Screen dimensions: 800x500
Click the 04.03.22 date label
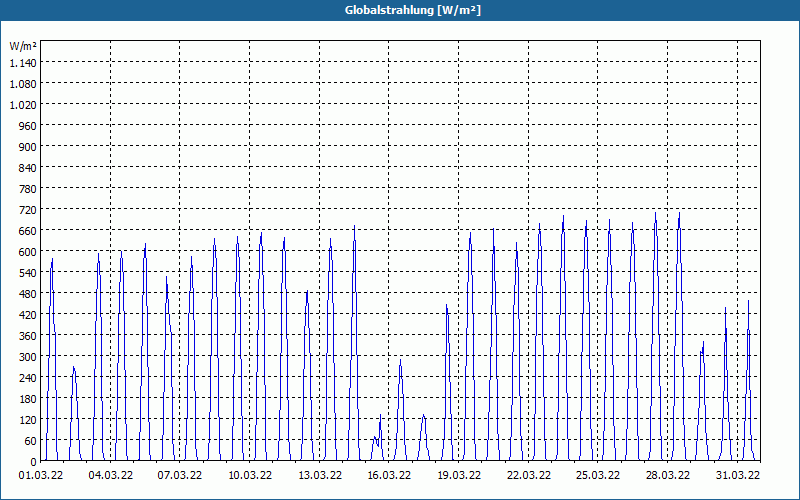111,476
